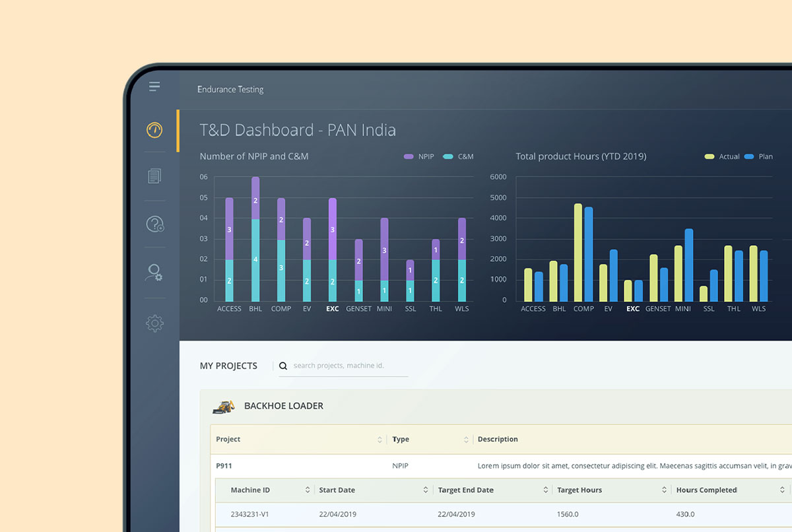
Task: Select project row P911
Action: (501, 466)
